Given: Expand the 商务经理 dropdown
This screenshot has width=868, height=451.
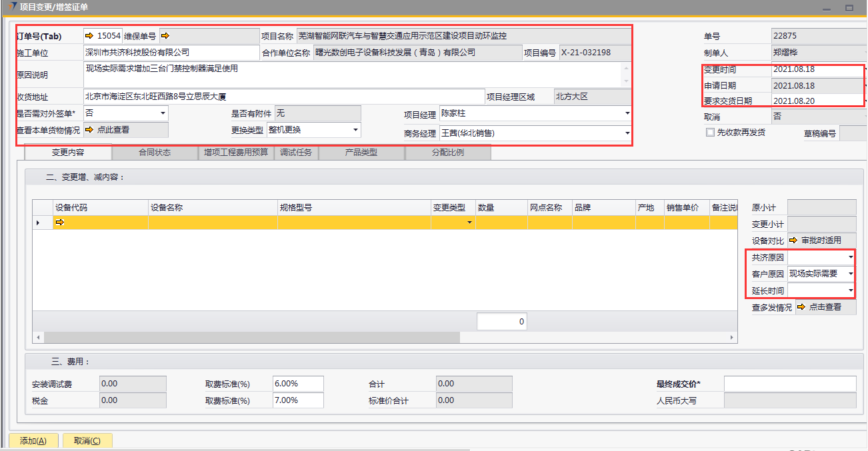Looking at the screenshot, I should click(627, 133).
